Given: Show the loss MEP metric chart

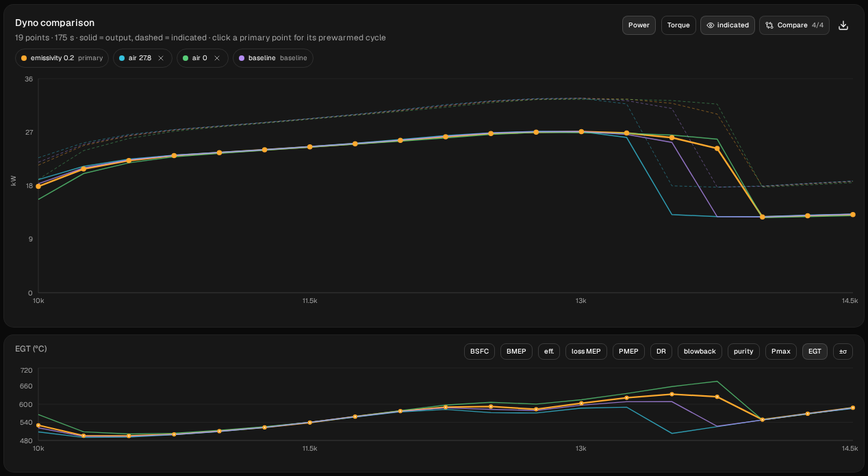Looking at the screenshot, I should 586,352.
